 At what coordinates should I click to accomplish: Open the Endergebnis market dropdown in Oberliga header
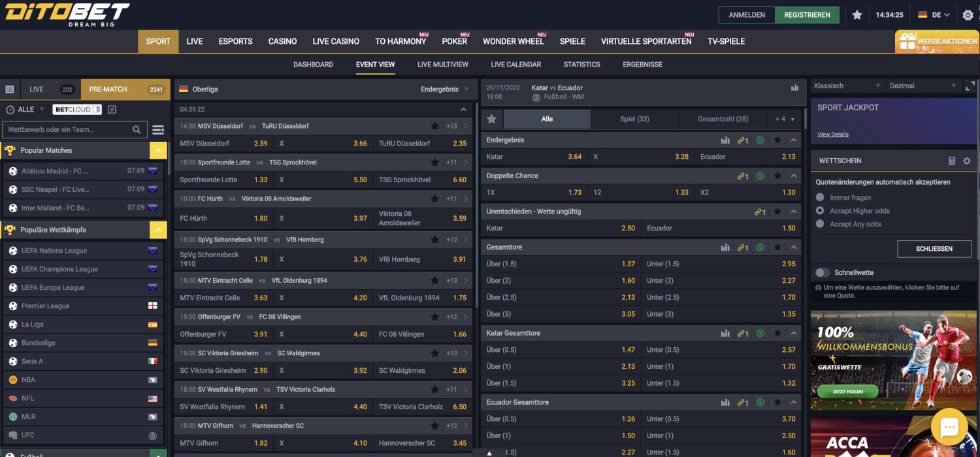[x=445, y=89]
